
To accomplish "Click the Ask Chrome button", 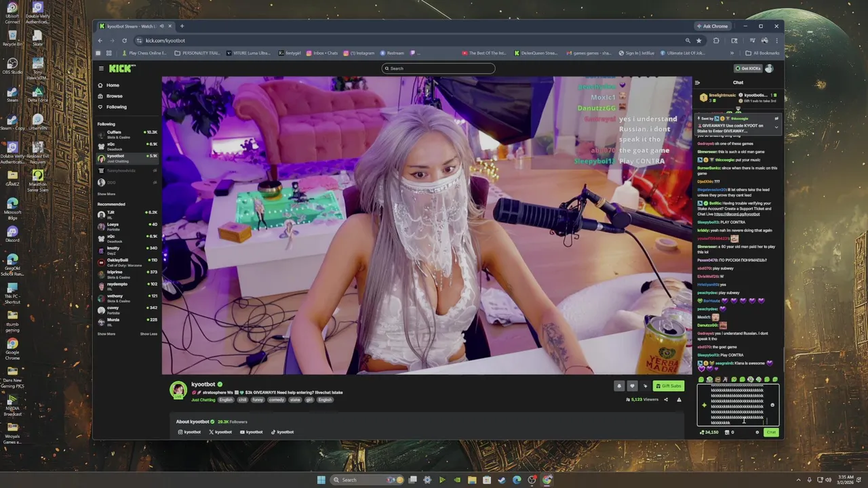I will pos(712,26).
